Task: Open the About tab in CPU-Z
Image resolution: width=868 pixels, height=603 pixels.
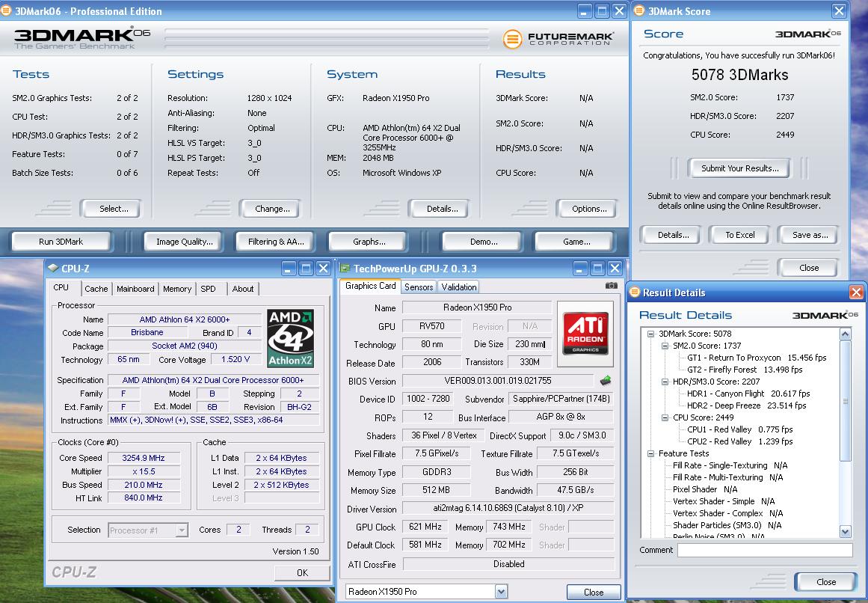Action: (243, 289)
